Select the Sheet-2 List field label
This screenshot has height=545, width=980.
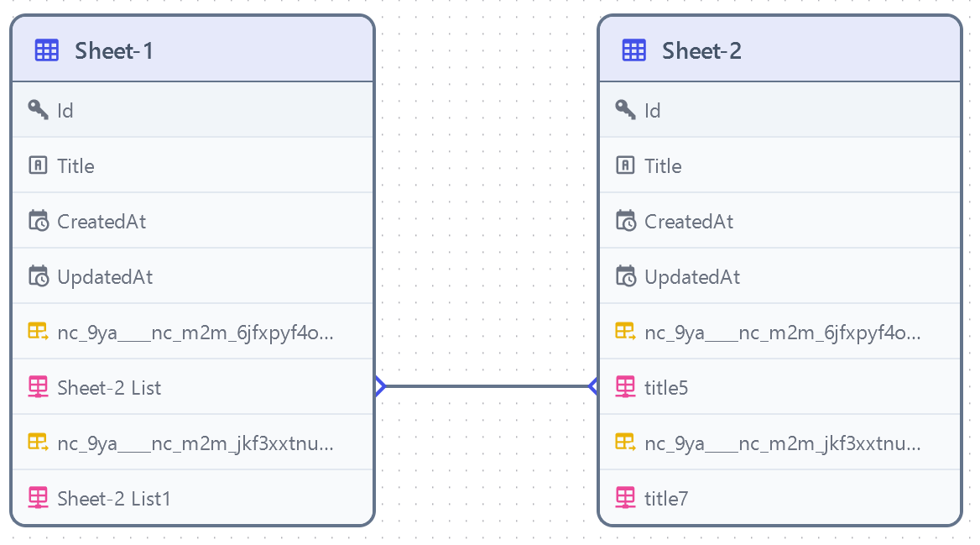click(x=109, y=388)
